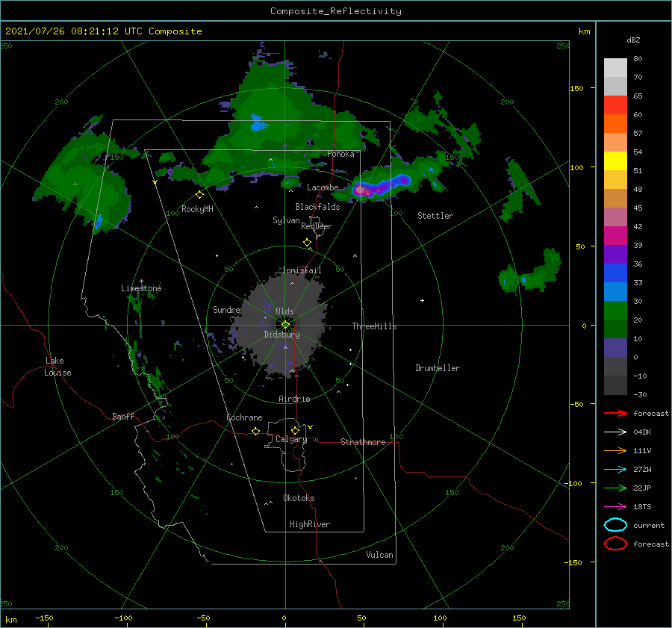
Task: Pick the magenta swatch between 42 and 39
Action: tap(615, 235)
